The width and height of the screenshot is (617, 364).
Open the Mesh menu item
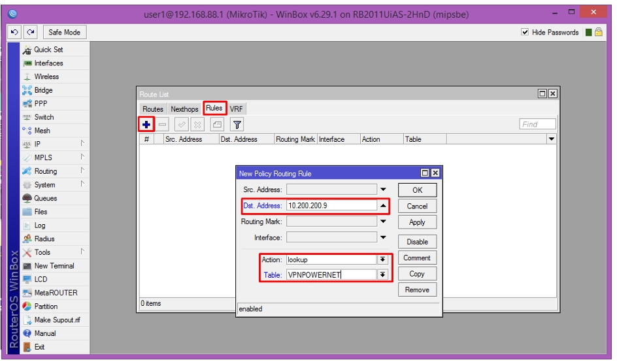coord(42,131)
